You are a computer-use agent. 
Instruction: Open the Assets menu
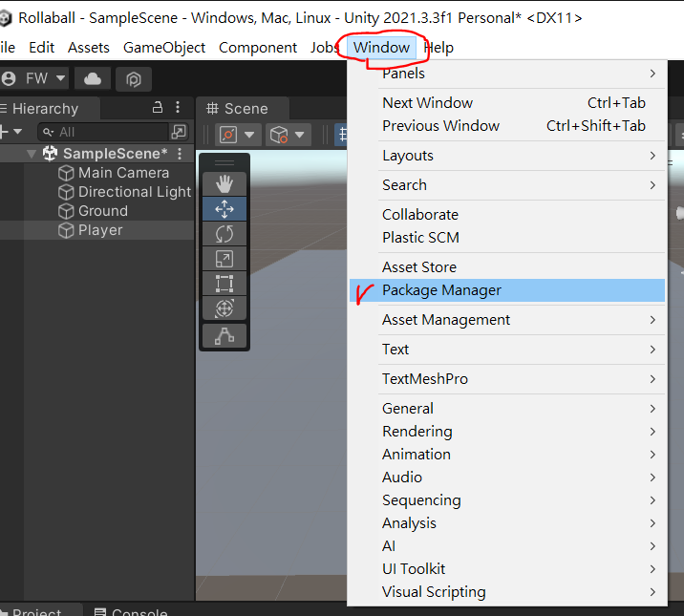click(x=89, y=48)
